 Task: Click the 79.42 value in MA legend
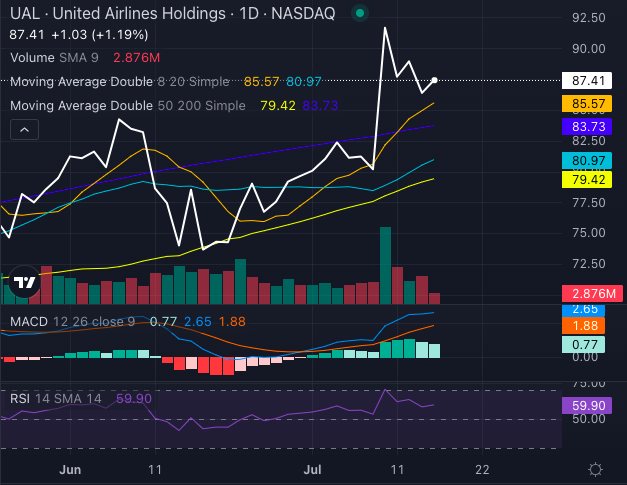coord(278,106)
